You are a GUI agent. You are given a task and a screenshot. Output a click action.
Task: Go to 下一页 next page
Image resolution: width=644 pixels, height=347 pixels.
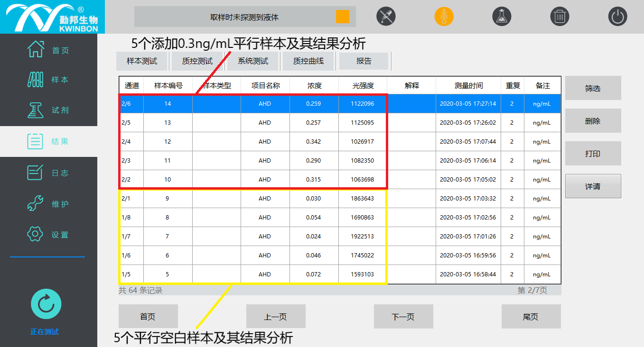pyautogui.click(x=403, y=317)
